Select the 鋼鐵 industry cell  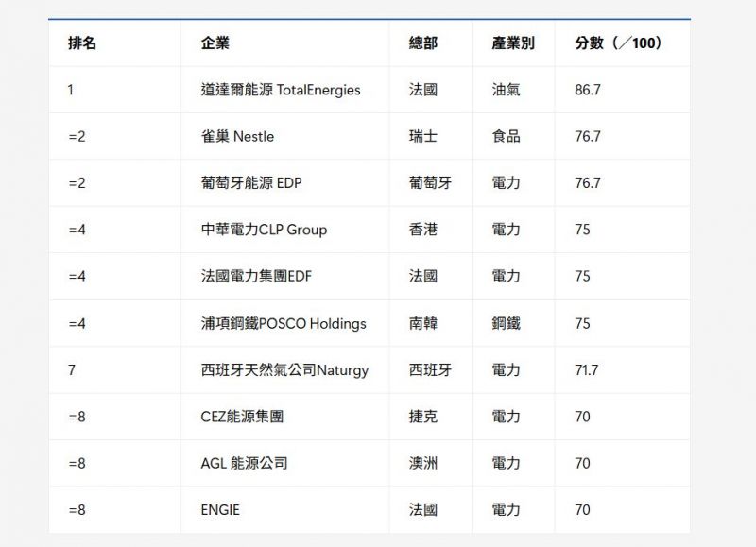point(506,323)
